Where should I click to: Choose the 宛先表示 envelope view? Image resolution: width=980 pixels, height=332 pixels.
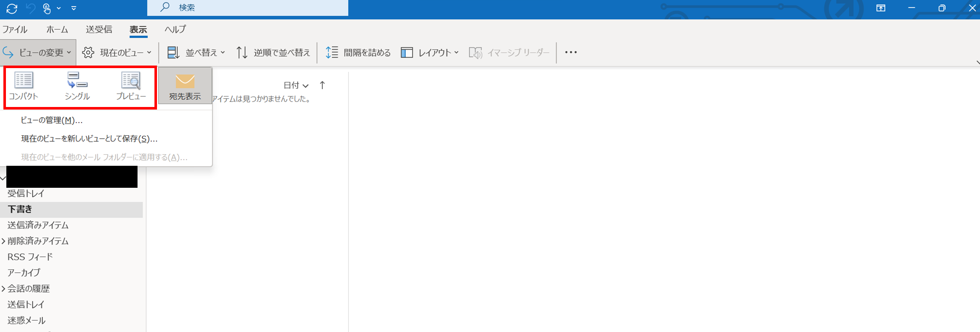[185, 86]
